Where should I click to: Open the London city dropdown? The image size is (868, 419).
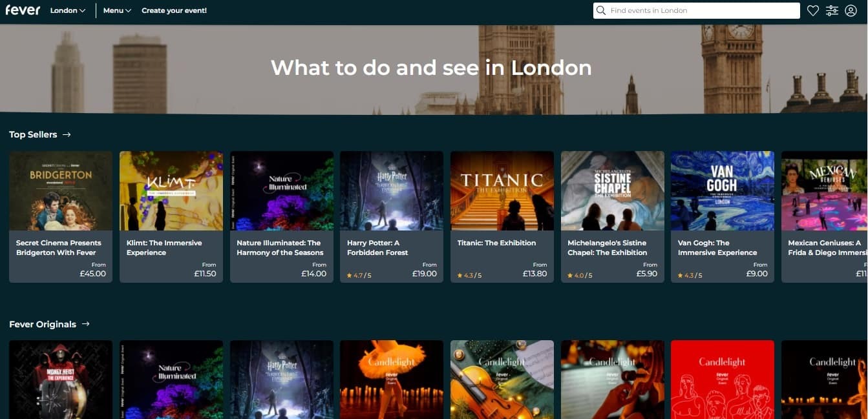pyautogui.click(x=68, y=10)
